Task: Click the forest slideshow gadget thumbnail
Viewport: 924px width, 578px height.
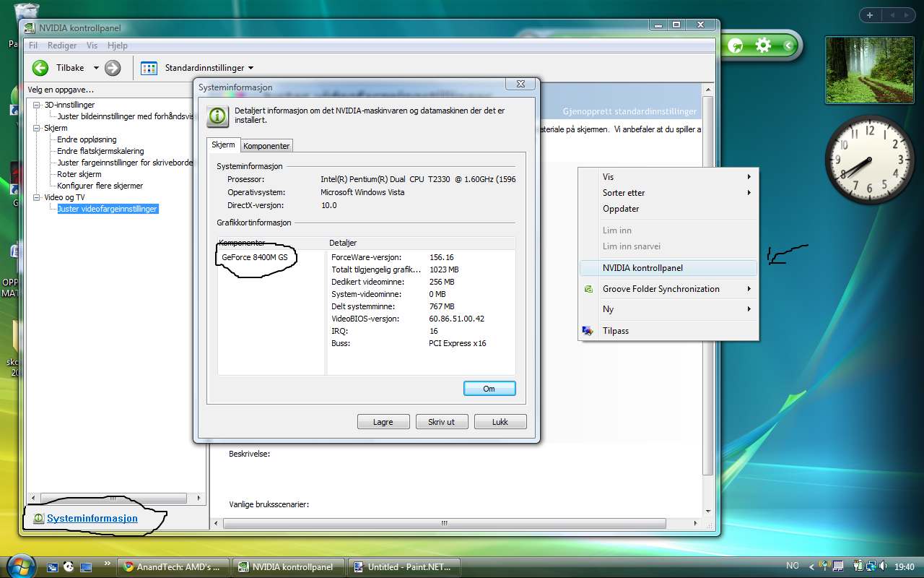Action: tap(869, 70)
